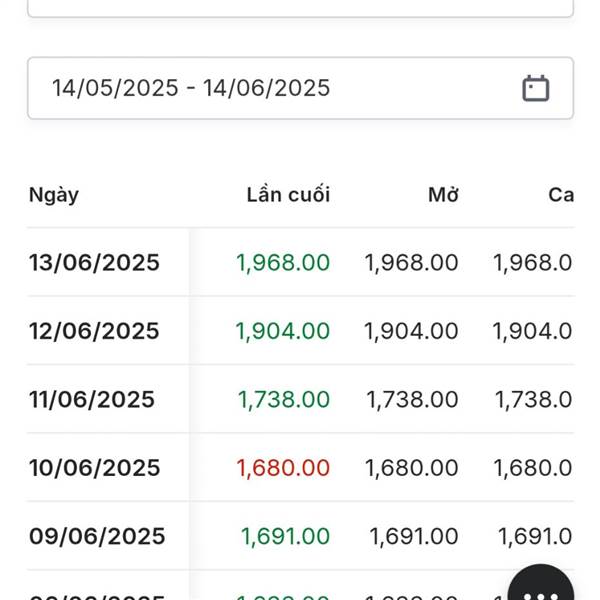Screen dimensions: 600x600
Task: Click green last price 1,968.00
Action: click(283, 262)
